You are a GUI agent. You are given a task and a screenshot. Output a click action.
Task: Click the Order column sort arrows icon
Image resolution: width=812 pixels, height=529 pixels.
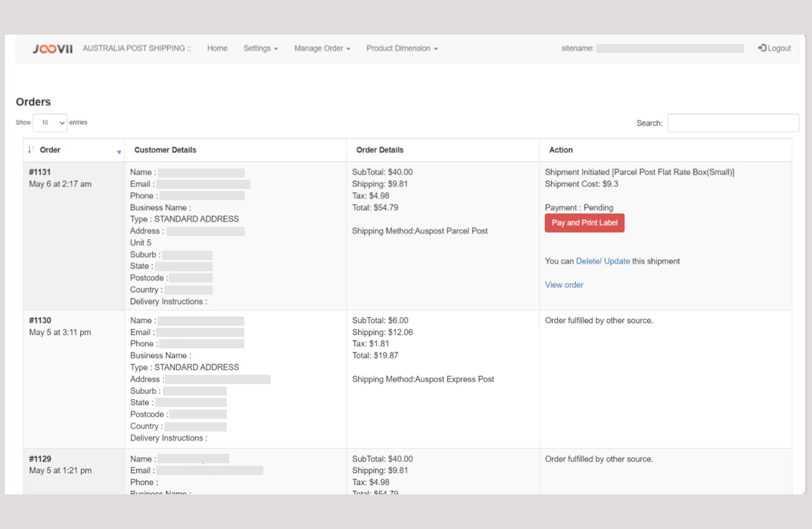point(31,150)
